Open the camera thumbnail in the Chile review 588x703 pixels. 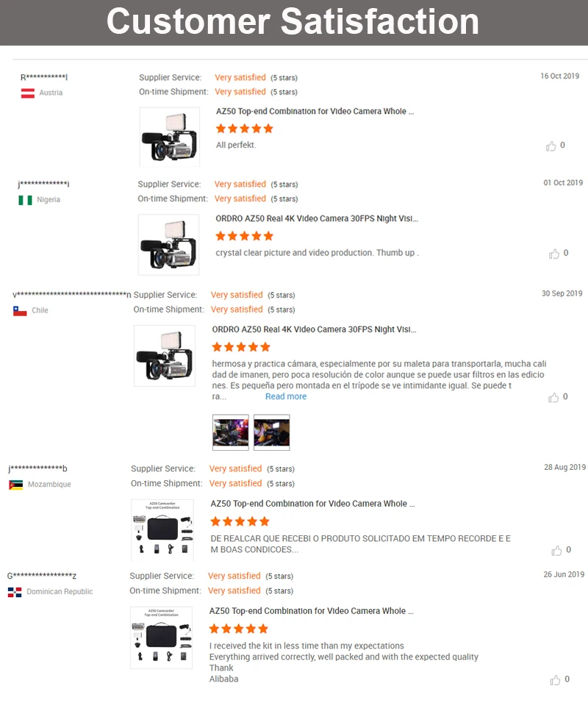(165, 356)
